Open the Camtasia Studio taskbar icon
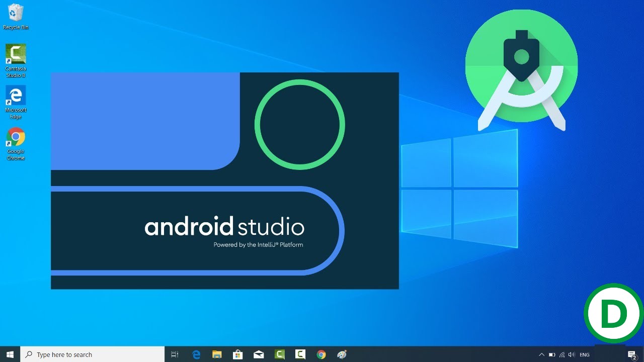 [x=279, y=354]
